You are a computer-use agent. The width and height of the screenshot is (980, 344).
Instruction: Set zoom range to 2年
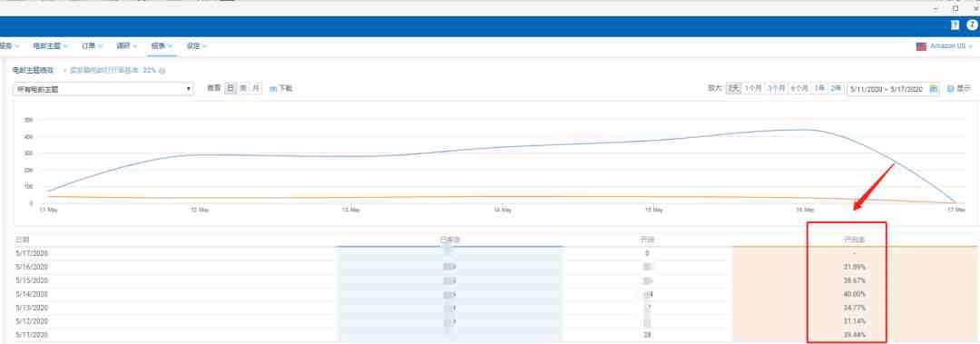coord(836,89)
